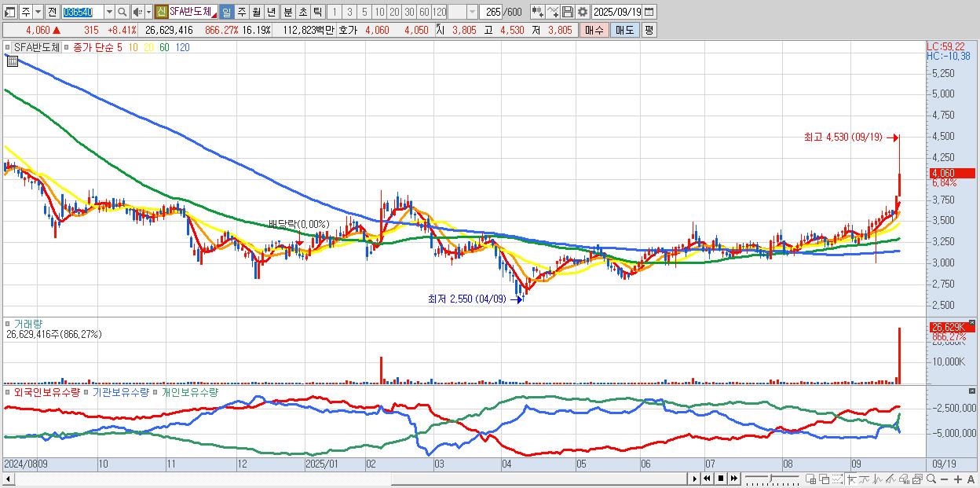Image resolution: width=980 pixels, height=488 pixels.
Task: Click the wave line chart icon
Action: [877, 479]
